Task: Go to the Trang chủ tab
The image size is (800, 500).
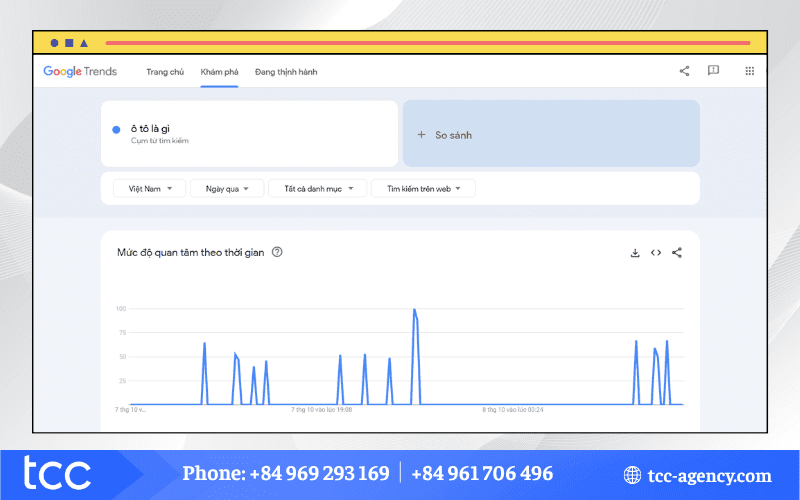Action: [165, 72]
